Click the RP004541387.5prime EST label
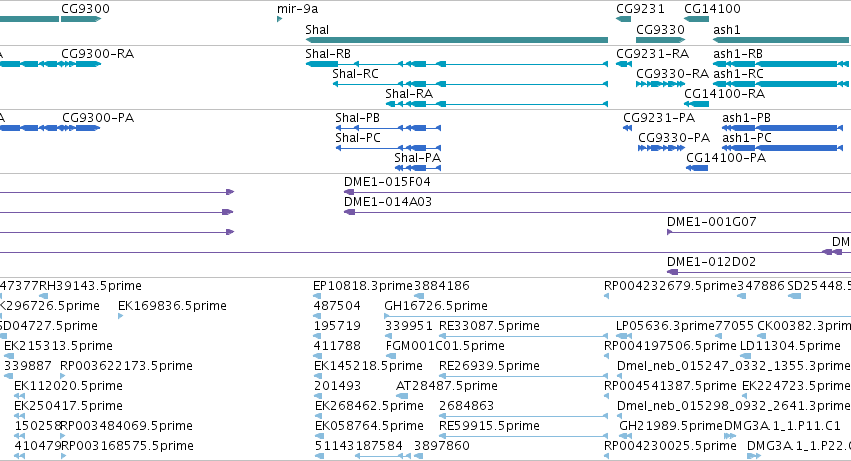Viewport: 851px width, 461px height. pyautogui.click(x=670, y=386)
